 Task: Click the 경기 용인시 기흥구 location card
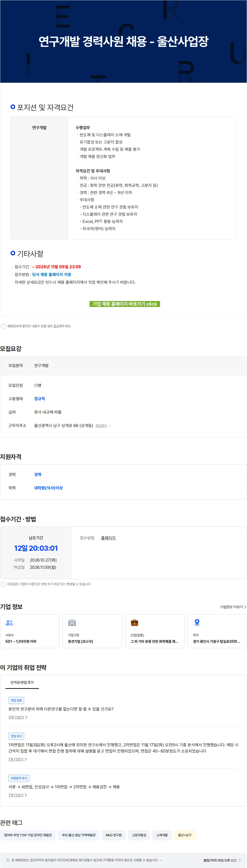[x=217, y=631]
